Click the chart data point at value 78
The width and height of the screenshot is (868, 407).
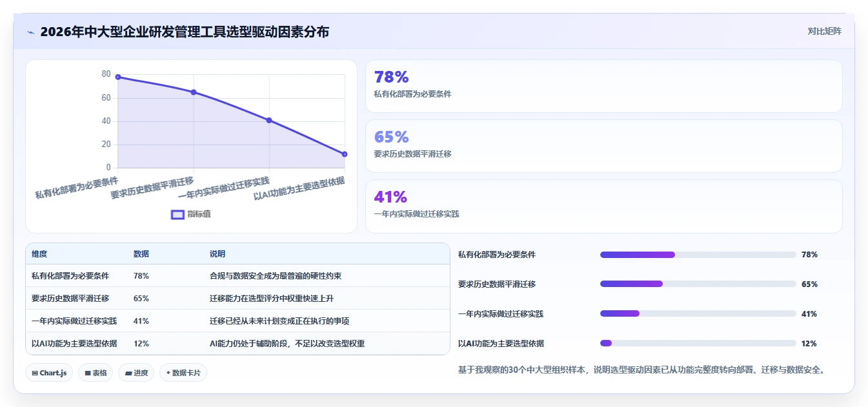click(x=118, y=77)
